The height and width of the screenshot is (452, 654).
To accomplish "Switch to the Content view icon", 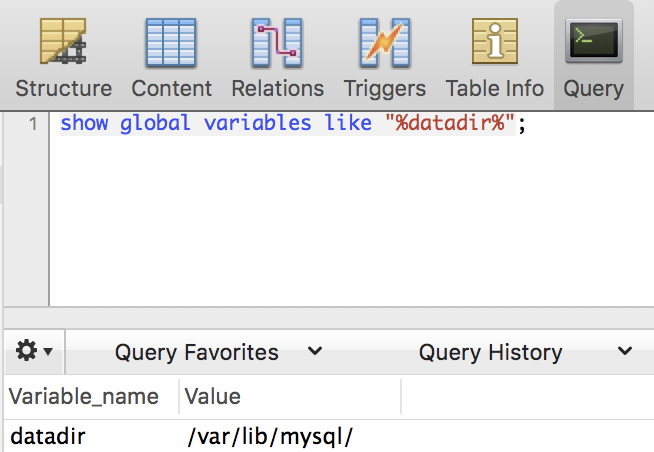I will pos(171,42).
